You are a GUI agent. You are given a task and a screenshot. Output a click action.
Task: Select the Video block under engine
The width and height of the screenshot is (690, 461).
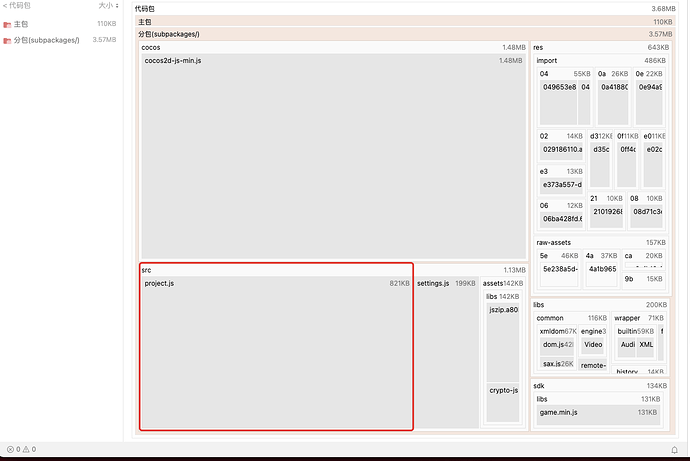(x=592, y=346)
